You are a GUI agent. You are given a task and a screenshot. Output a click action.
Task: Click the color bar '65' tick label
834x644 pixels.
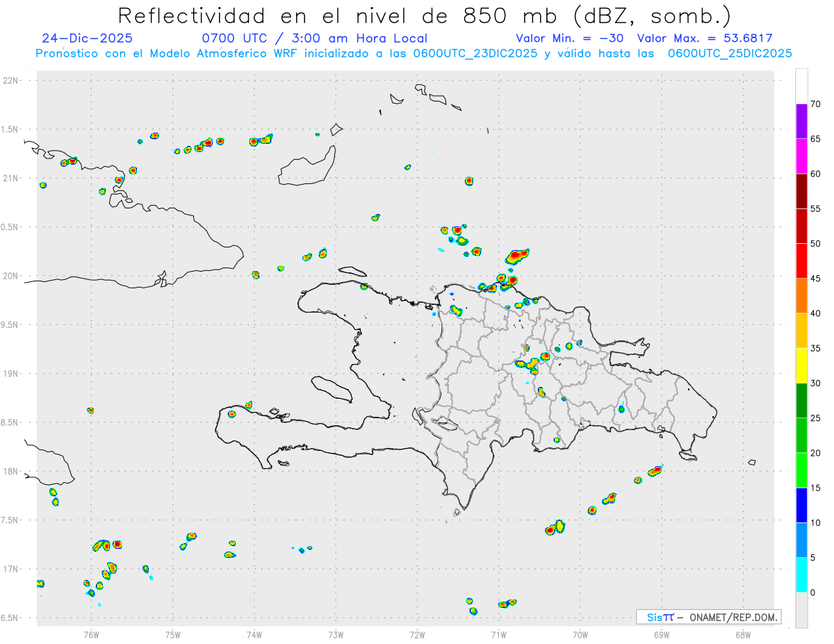[815, 139]
